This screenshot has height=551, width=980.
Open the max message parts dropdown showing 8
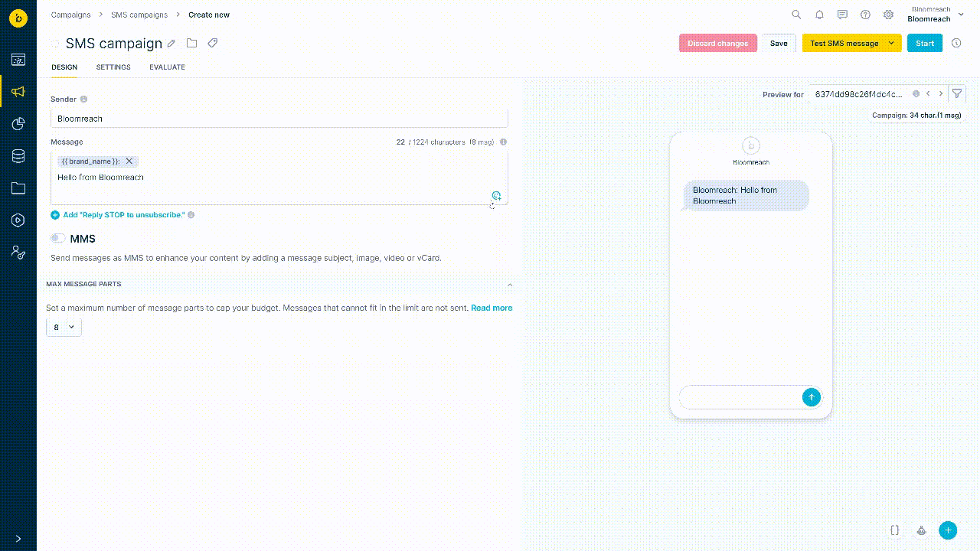(64, 327)
